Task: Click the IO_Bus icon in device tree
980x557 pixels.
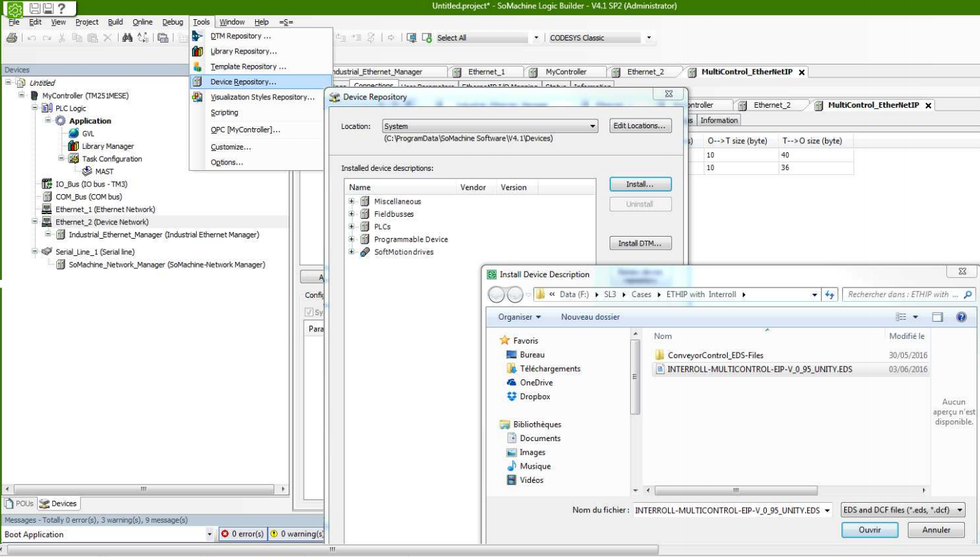Action: [47, 185]
